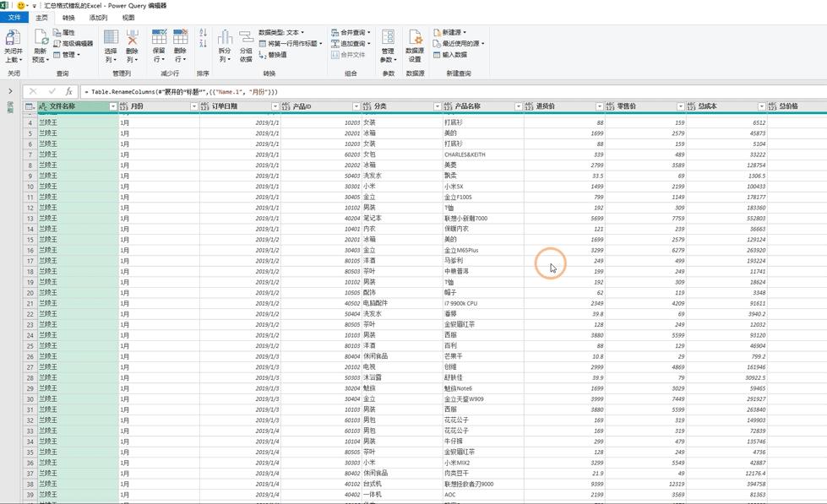Open the filter dropdown for 产品名称 column
This screenshot has height=504, width=827.
click(518, 106)
